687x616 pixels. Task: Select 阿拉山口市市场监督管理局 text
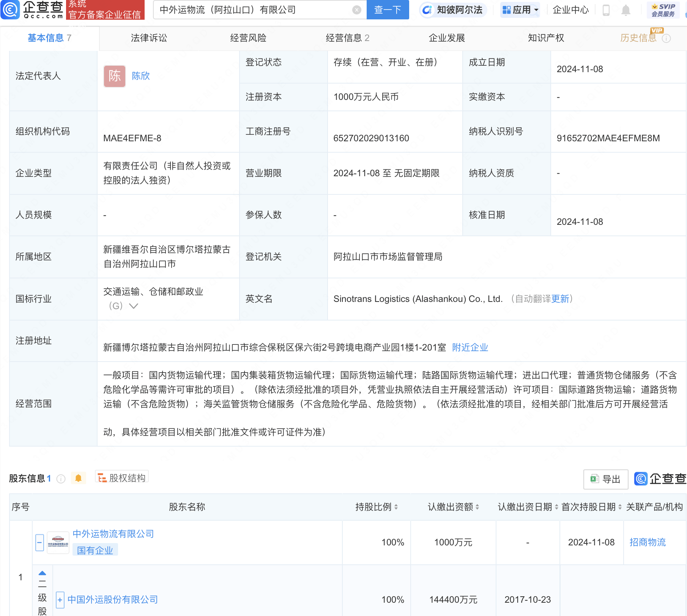388,257
